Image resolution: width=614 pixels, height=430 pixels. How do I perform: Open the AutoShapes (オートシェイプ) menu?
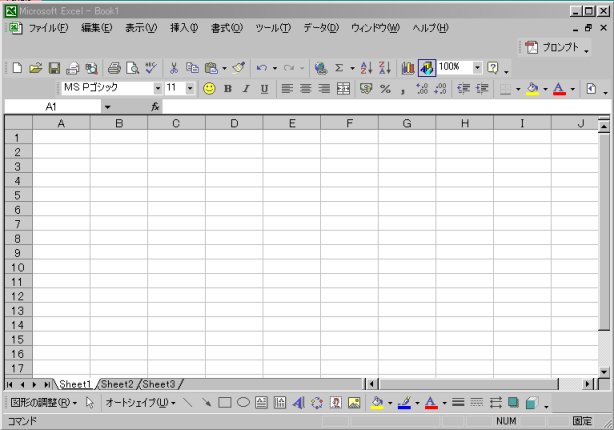click(140, 402)
